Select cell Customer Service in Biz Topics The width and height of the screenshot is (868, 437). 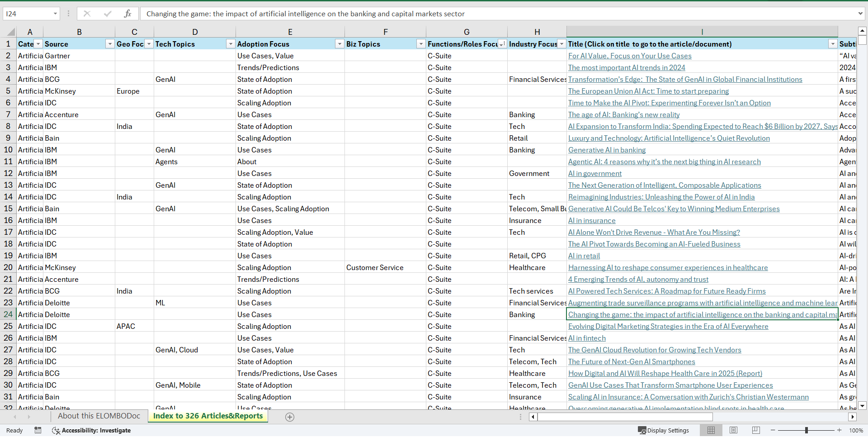385,268
